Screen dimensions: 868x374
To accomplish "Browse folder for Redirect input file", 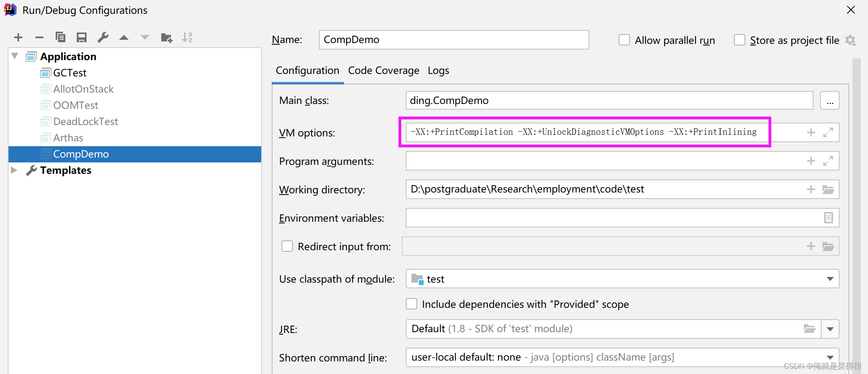I will (x=828, y=246).
